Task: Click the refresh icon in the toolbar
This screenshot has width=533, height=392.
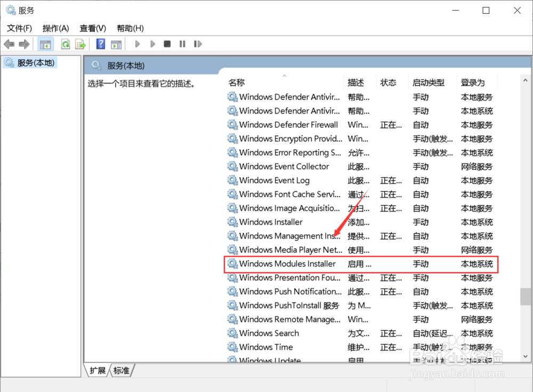Action: (x=64, y=44)
